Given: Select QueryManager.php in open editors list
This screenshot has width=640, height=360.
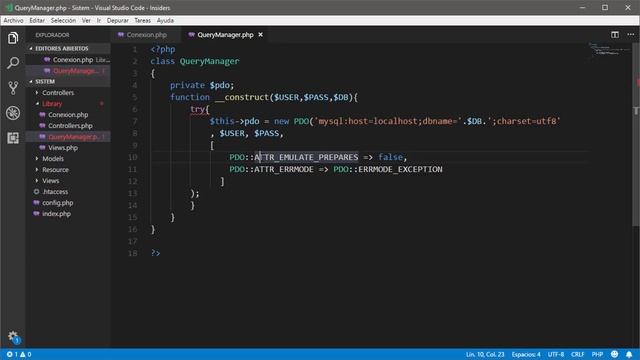Looking at the screenshot, I should (68, 71).
